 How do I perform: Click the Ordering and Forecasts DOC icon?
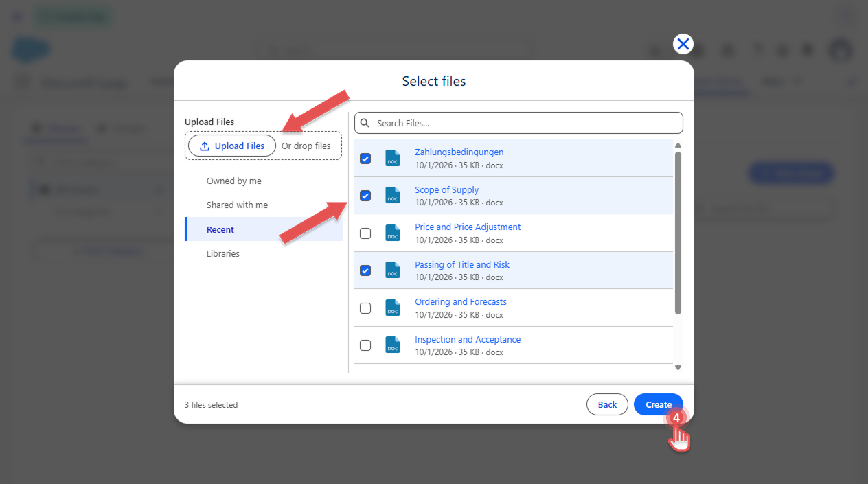(x=393, y=308)
